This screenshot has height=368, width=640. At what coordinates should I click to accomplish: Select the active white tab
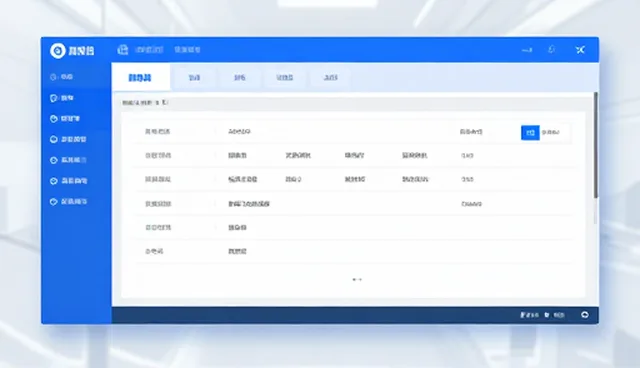[x=141, y=77]
